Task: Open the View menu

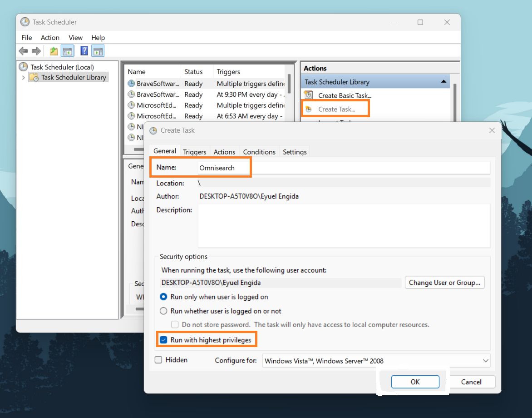Action: (x=75, y=38)
